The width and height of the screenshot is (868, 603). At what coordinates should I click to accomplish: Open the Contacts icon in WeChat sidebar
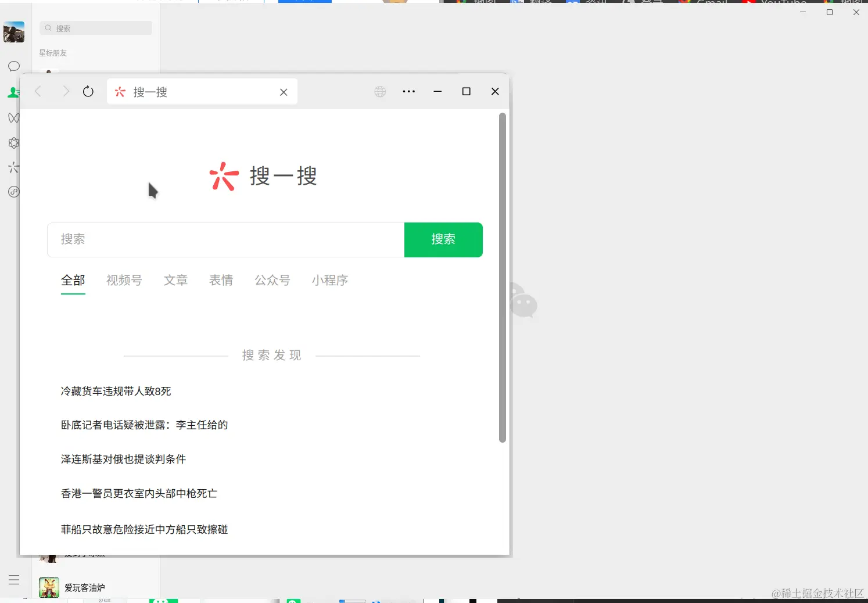click(13, 92)
